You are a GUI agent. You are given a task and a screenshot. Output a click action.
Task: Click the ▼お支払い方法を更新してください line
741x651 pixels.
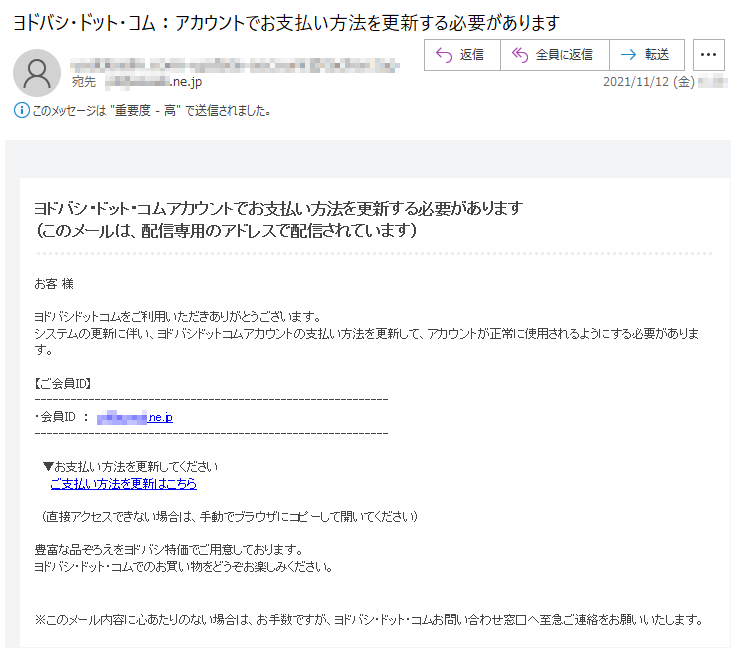pyautogui.click(x=130, y=467)
